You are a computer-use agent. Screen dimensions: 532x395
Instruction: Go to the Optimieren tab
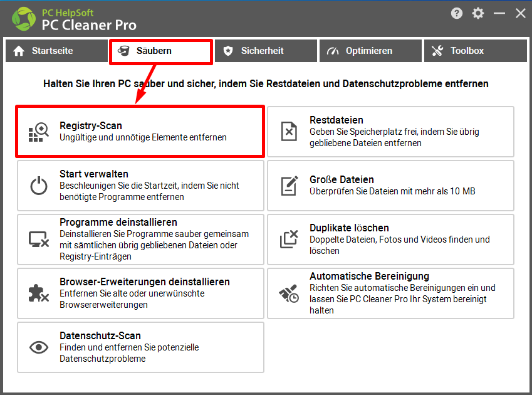point(370,51)
